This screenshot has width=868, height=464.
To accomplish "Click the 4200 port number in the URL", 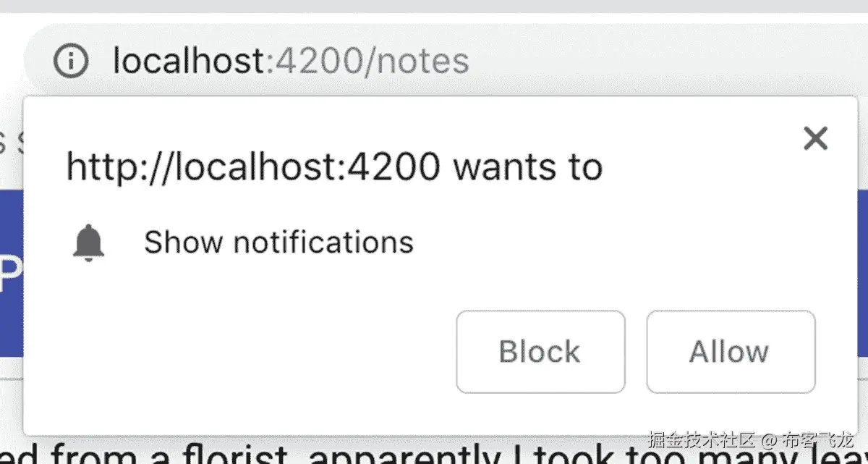I will point(318,61).
